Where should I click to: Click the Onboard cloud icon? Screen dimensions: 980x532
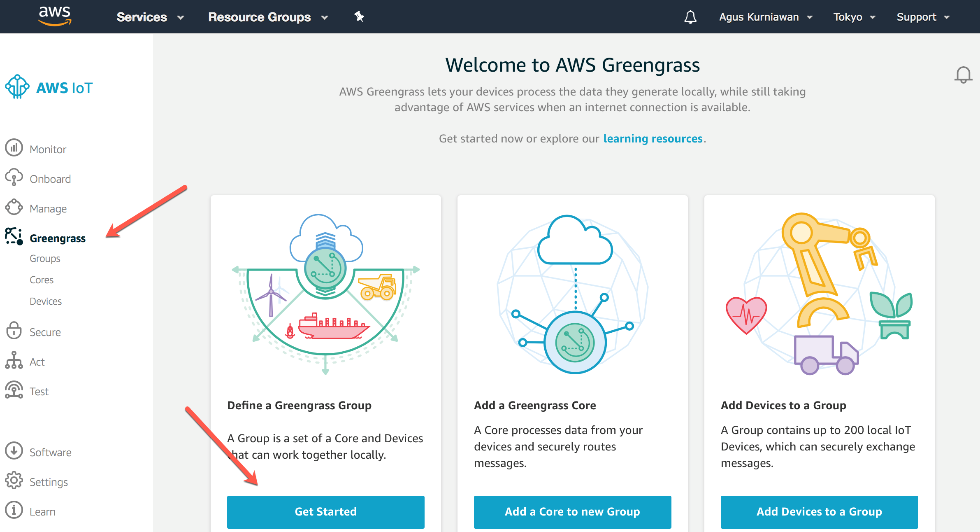coord(14,177)
